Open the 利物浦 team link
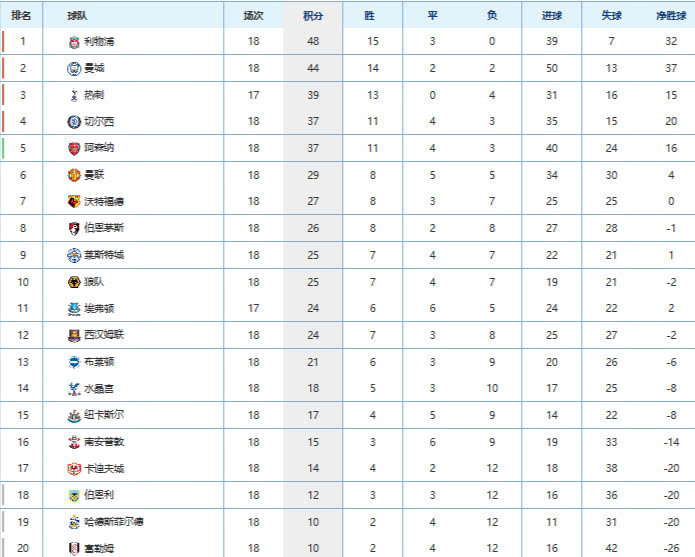The image size is (695, 557). coord(99,42)
